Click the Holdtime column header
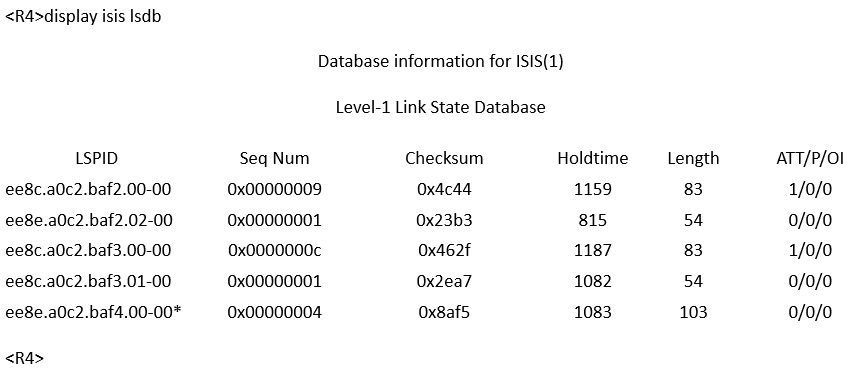The height and width of the screenshot is (373, 850). [593, 158]
